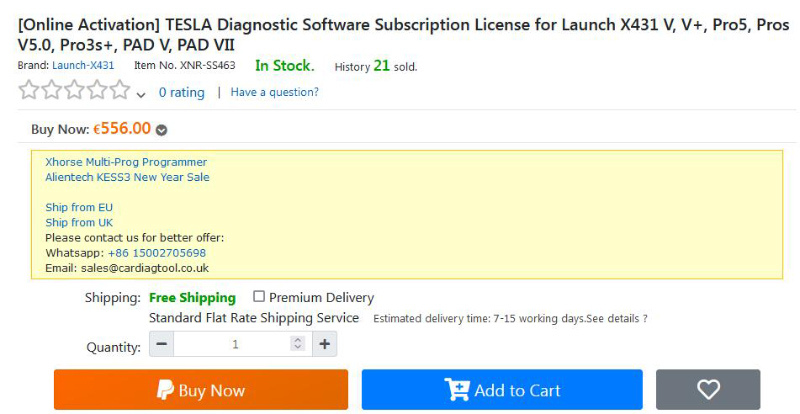Click the fifth rating star
The width and height of the screenshot is (800, 414).
[x=120, y=90]
